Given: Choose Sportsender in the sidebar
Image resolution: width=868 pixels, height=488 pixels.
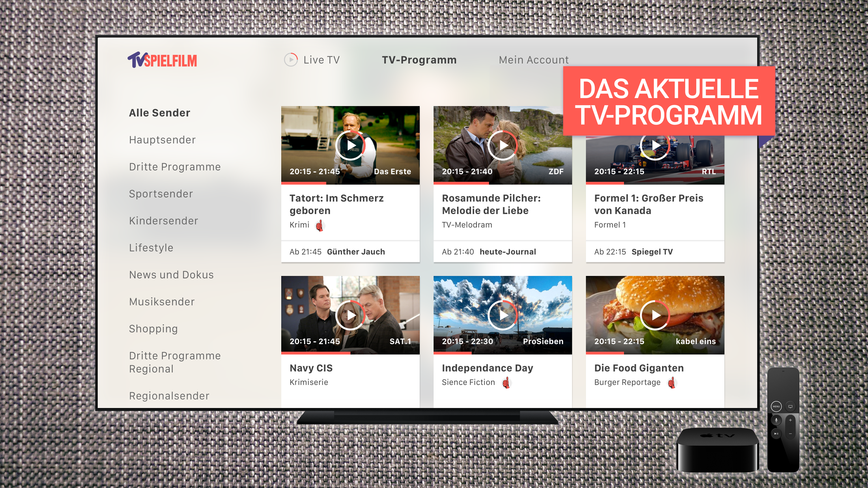Looking at the screenshot, I should click(161, 194).
